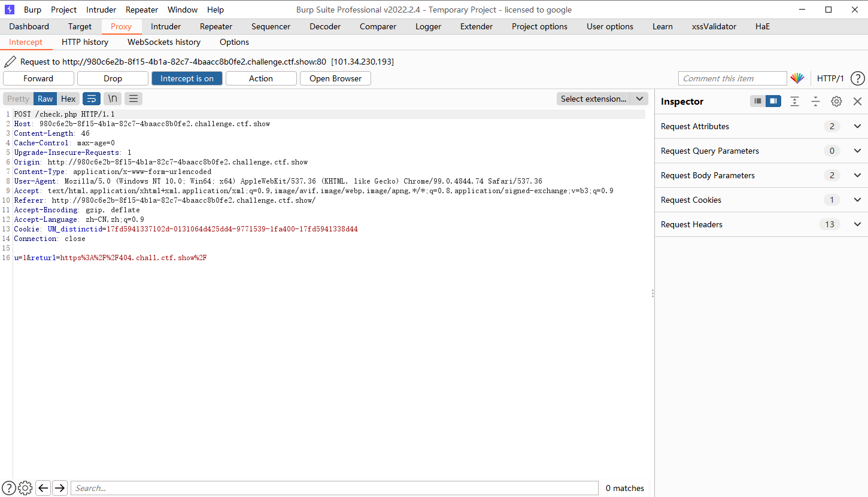Click the Content-Length: 46 header
868x497 pixels.
51,133
